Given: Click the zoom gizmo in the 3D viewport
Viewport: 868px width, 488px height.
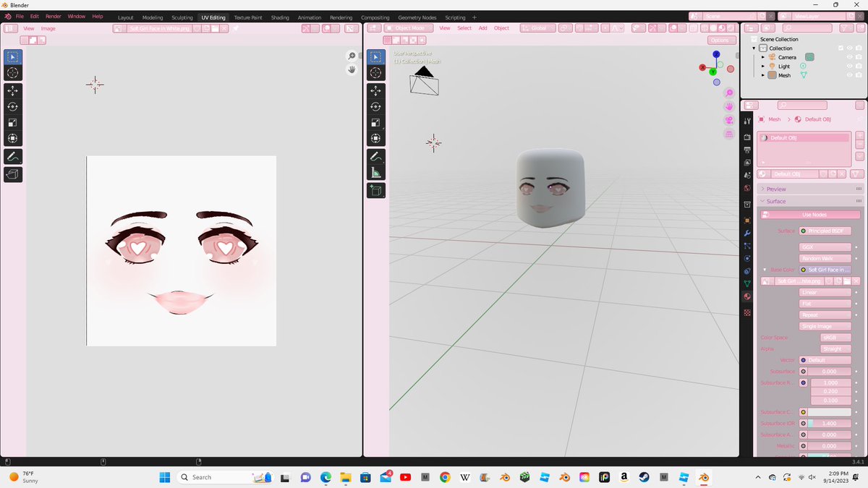Looking at the screenshot, I should (729, 93).
